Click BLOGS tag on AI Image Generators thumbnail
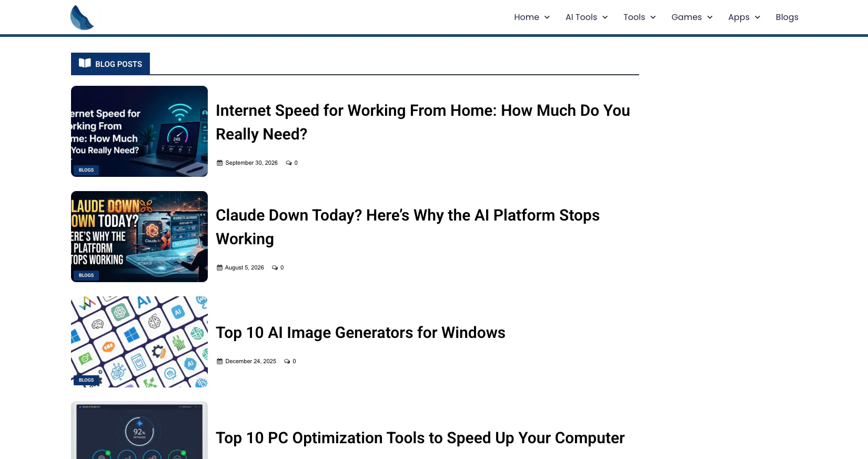The width and height of the screenshot is (868, 459). coord(86,380)
